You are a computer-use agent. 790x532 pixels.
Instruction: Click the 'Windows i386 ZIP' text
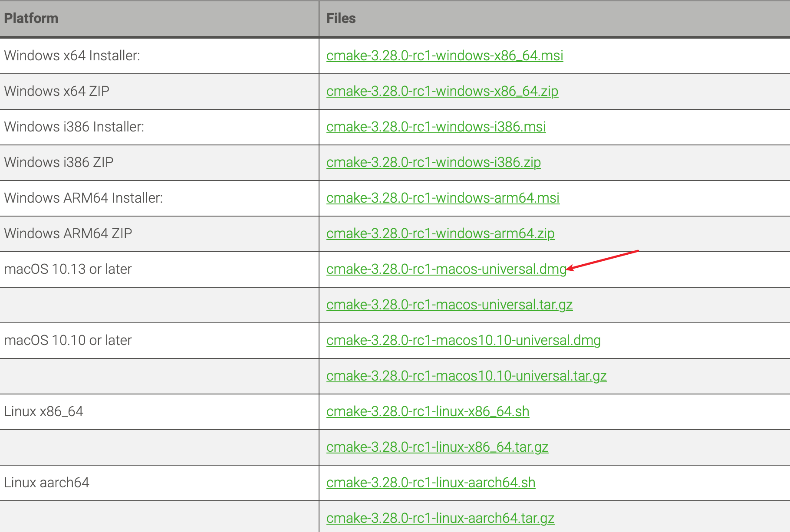pos(59,162)
